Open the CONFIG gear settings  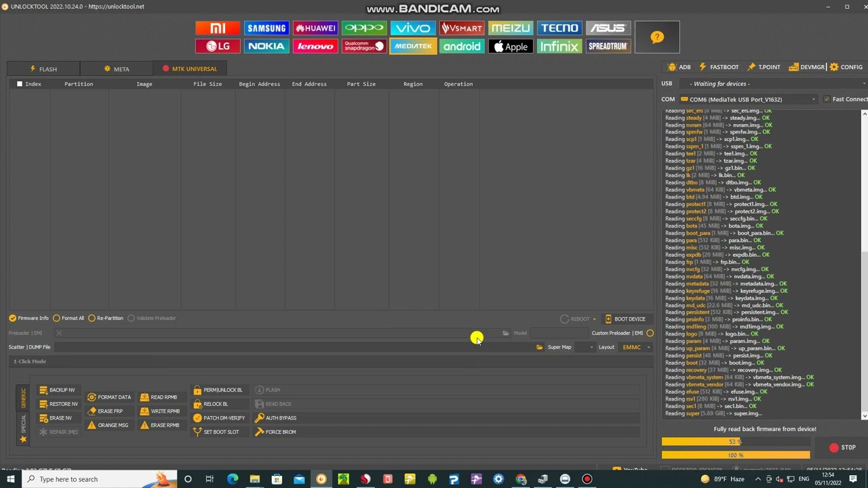click(846, 67)
